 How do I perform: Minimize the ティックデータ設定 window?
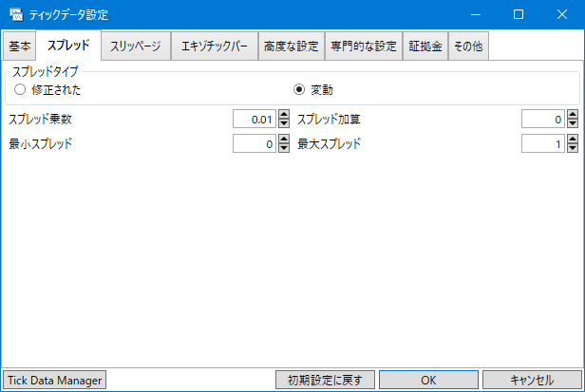click(475, 14)
